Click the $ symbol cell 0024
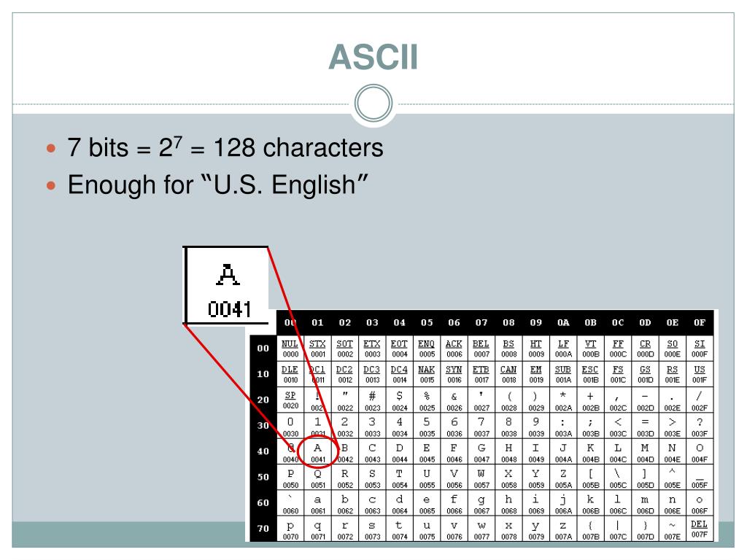This screenshot has width=747, height=560. click(399, 400)
